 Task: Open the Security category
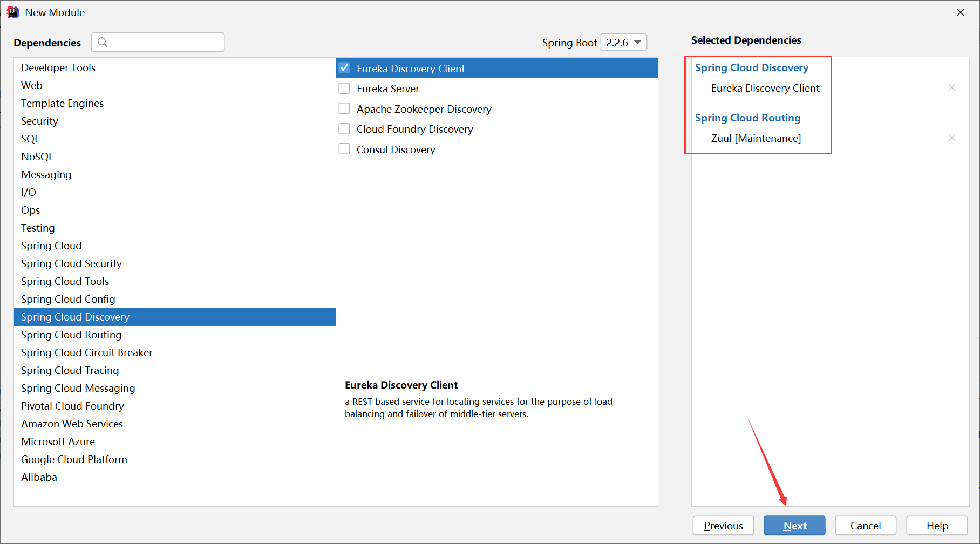point(175,121)
